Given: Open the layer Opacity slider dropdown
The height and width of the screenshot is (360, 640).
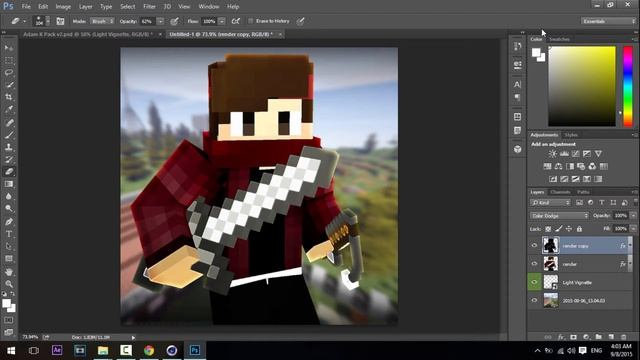Looking at the screenshot, I should coord(633,216).
